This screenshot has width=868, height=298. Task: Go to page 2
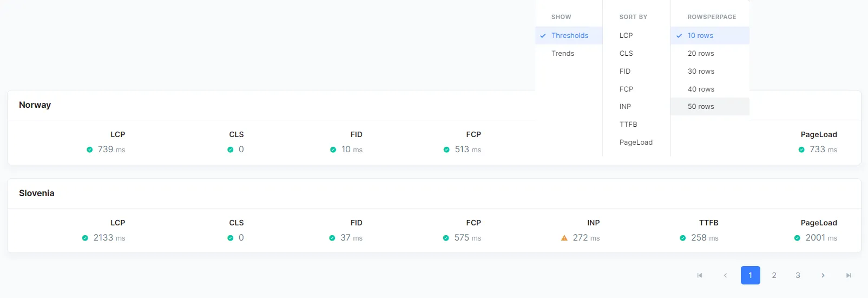point(774,276)
